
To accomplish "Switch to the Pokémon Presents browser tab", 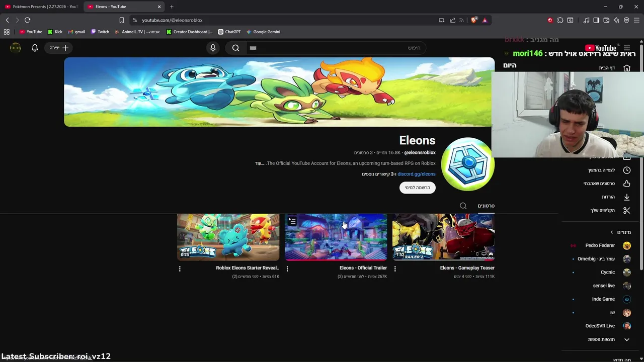I will (x=41, y=7).
